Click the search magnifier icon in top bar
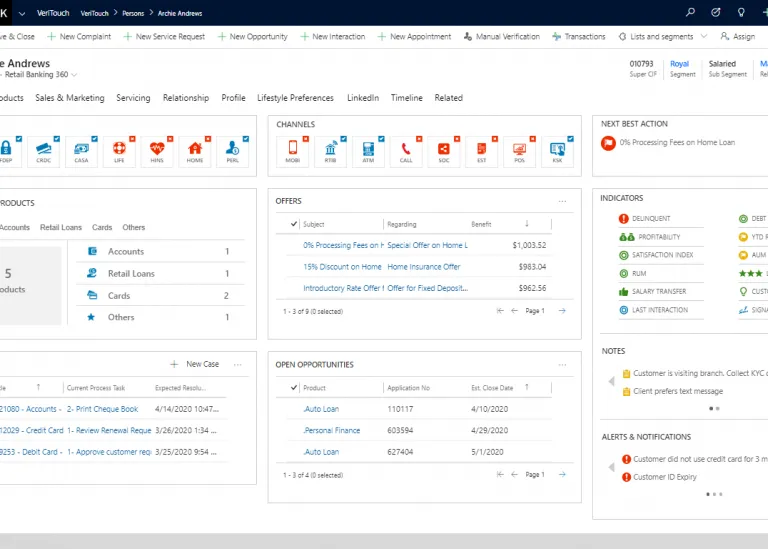Image resolution: width=768 pixels, height=549 pixels. [690, 13]
